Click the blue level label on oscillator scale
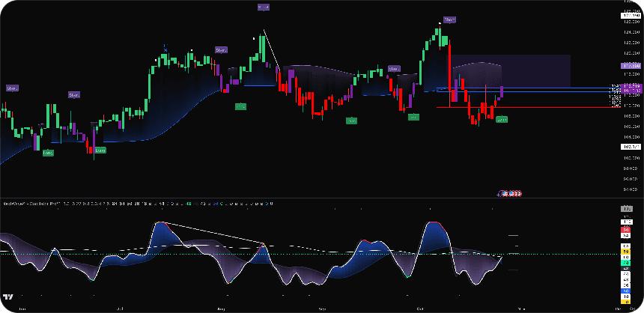The height and width of the screenshot is (313, 644). coord(626,291)
